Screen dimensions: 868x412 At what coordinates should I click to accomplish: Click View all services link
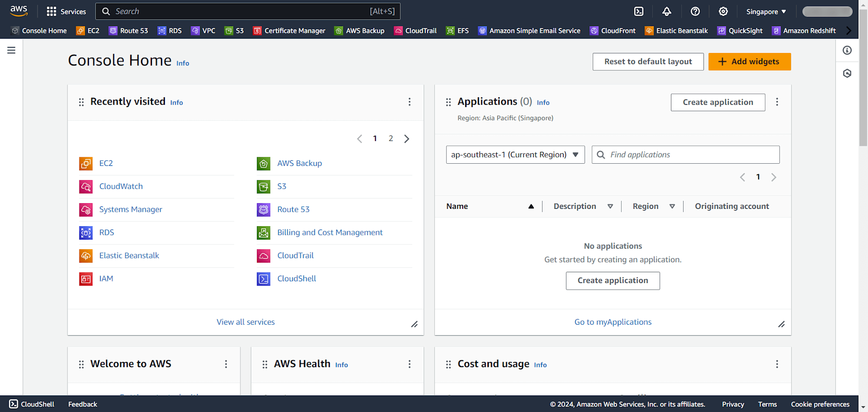click(x=246, y=322)
